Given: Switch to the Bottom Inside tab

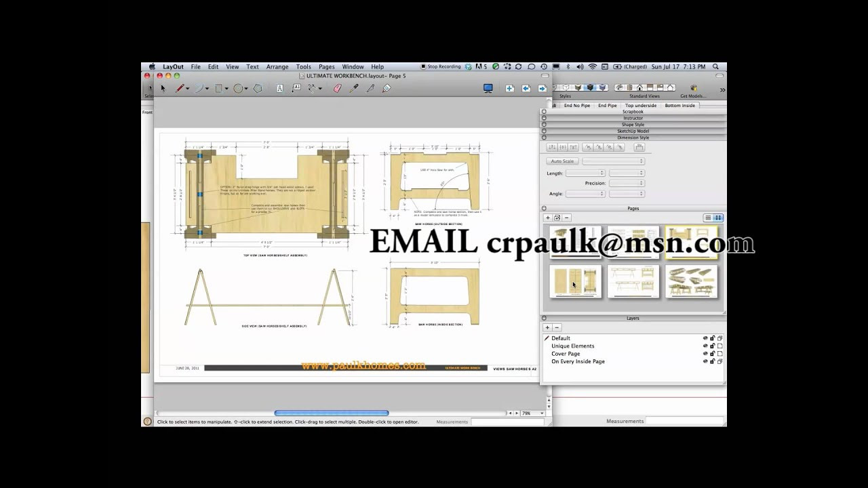Looking at the screenshot, I should [x=679, y=106].
